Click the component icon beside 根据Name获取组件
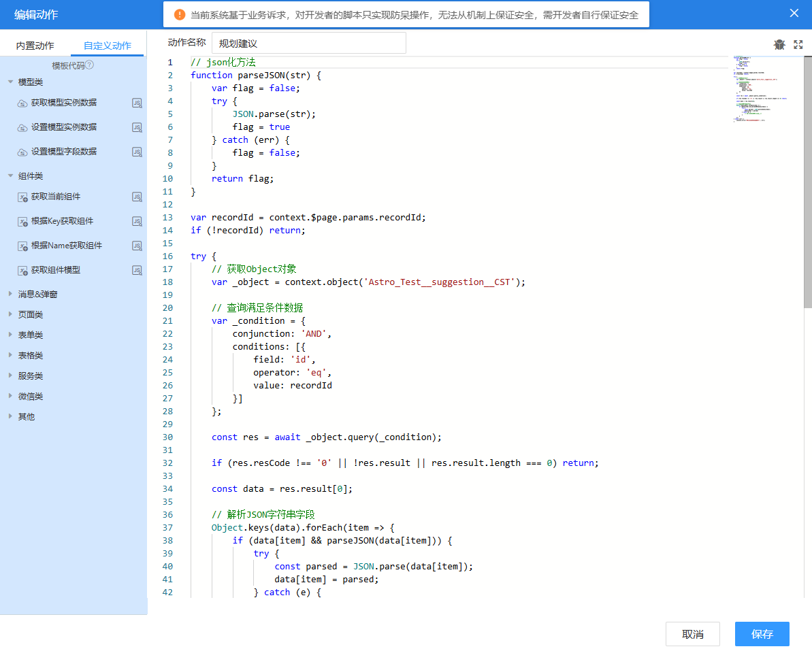The height and width of the screenshot is (651, 812). (x=22, y=246)
